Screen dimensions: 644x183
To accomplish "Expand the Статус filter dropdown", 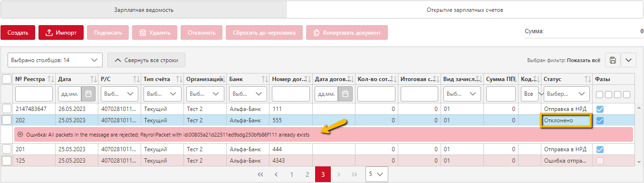I will click(x=567, y=93).
